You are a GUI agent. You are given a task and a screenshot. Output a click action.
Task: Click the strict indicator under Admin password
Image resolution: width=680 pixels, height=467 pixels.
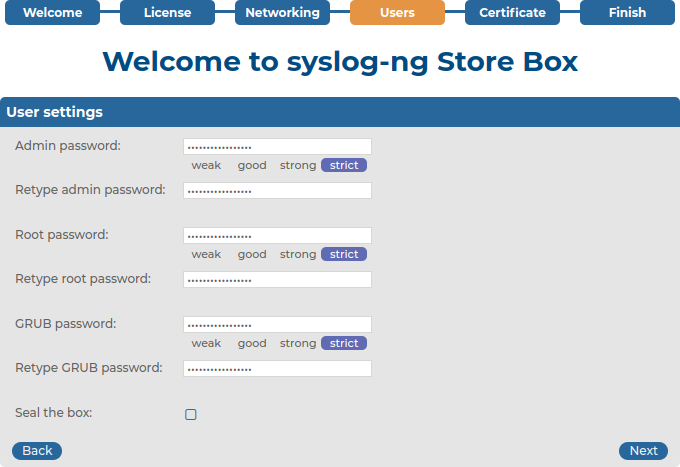pos(344,165)
